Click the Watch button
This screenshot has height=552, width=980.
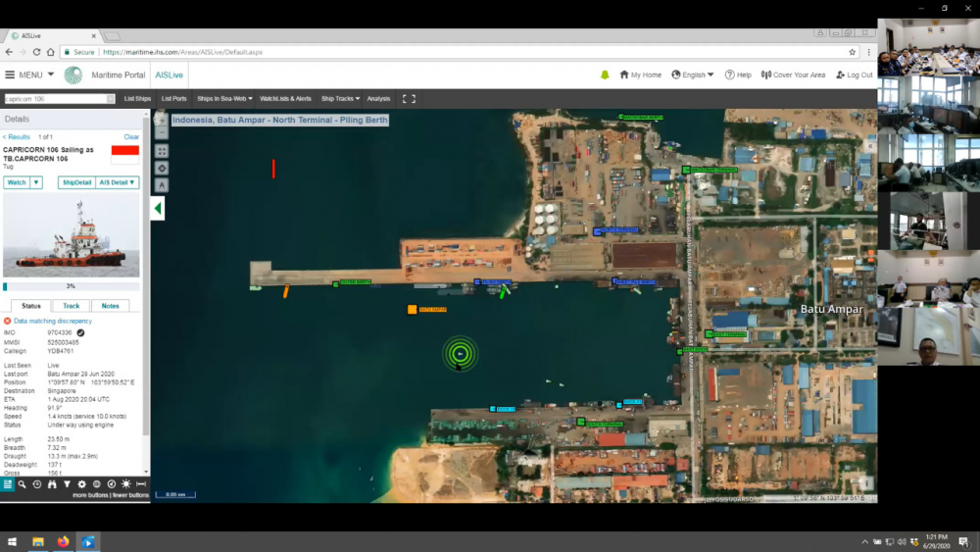(x=17, y=182)
